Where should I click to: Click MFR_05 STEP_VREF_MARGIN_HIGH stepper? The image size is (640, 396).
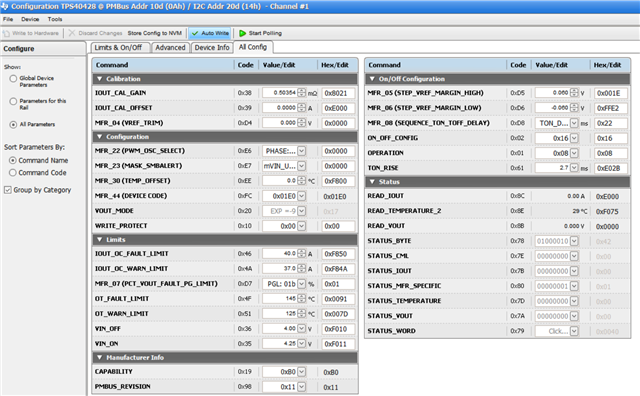(x=574, y=93)
